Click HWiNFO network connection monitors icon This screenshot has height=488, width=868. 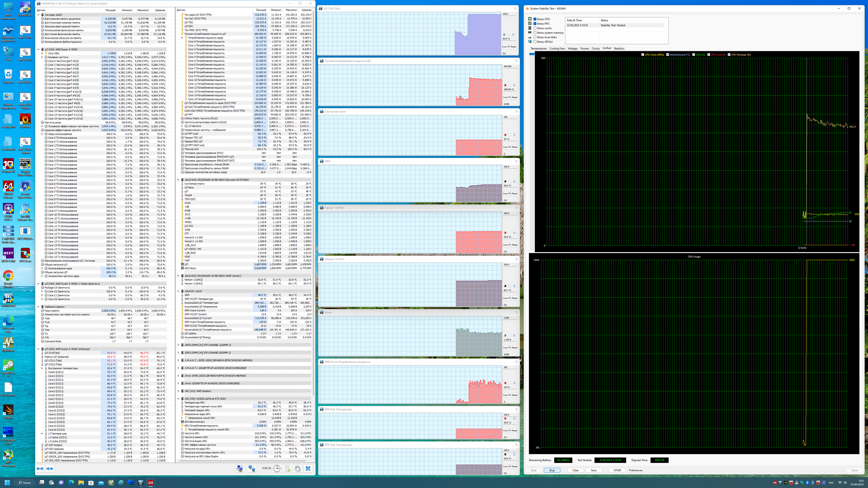click(x=252, y=468)
